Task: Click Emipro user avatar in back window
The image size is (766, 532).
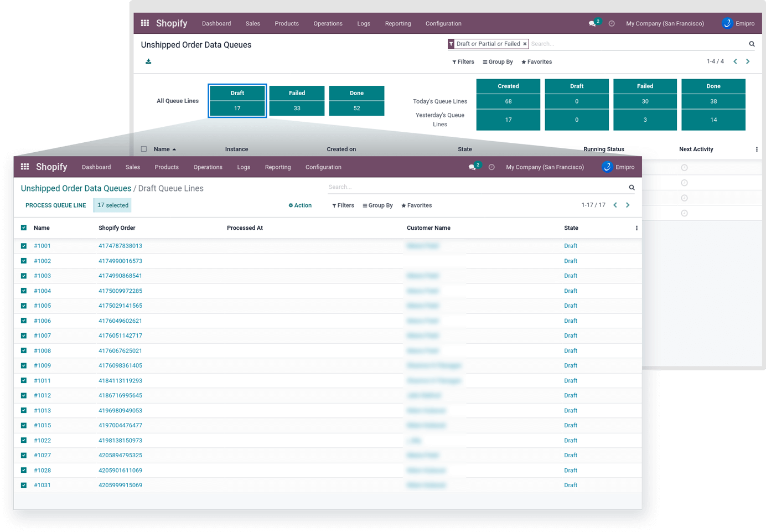Action: (727, 23)
